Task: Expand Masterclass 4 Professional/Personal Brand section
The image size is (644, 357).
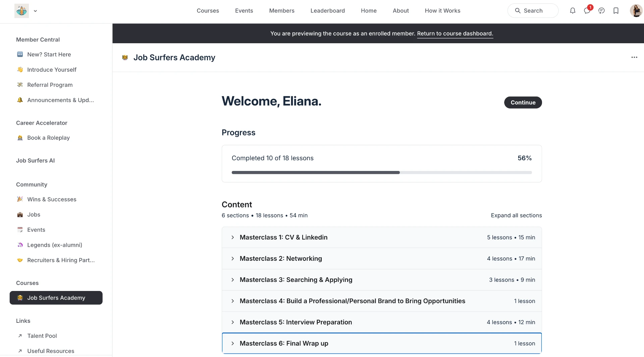Action: click(382, 301)
